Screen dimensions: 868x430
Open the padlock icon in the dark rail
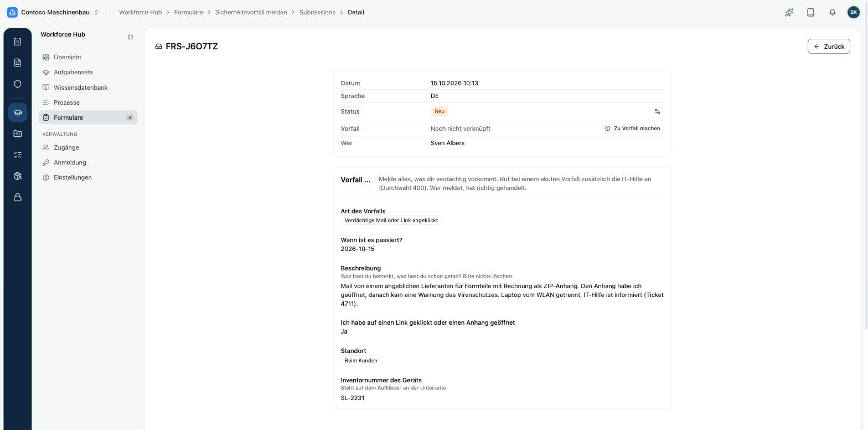pyautogui.click(x=17, y=197)
